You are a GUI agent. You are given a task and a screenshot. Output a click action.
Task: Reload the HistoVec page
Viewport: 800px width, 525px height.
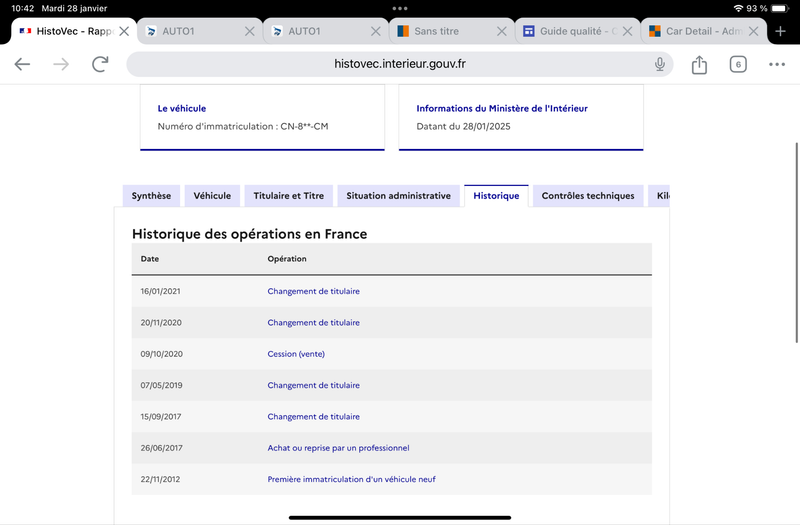click(100, 64)
